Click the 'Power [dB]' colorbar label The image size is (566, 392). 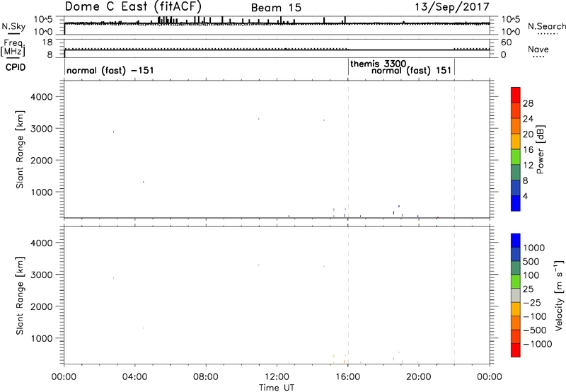point(540,149)
